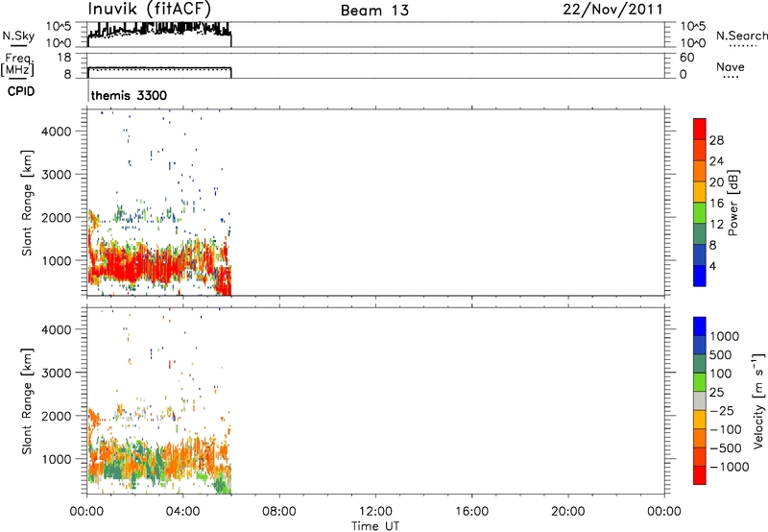Click the 'Time UT' axis title
This screenshot has width=768, height=532.
point(375,526)
